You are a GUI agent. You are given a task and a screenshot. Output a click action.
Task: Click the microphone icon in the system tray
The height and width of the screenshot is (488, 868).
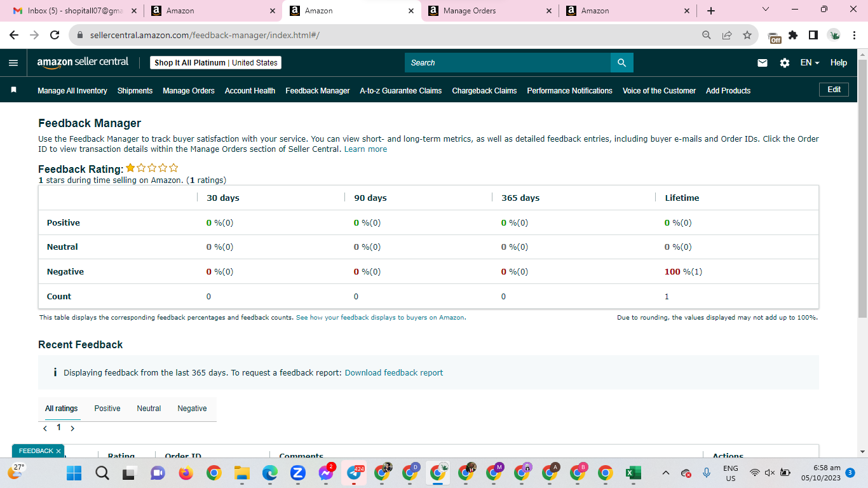coord(707,473)
